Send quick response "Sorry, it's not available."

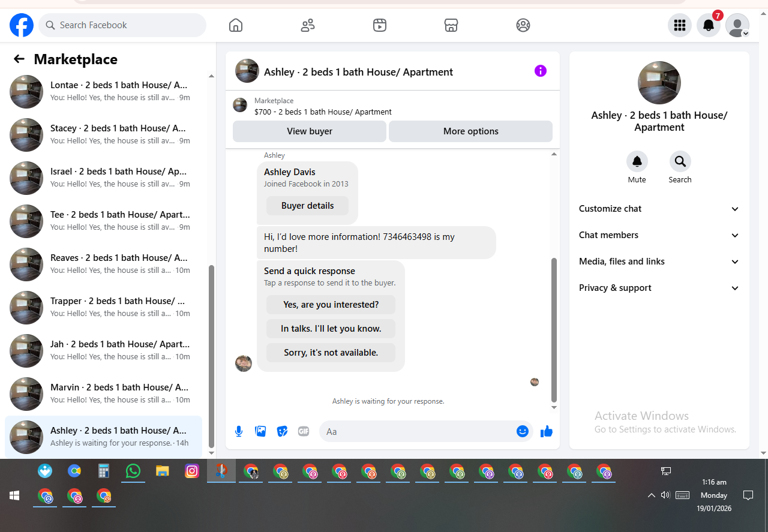pyautogui.click(x=331, y=353)
